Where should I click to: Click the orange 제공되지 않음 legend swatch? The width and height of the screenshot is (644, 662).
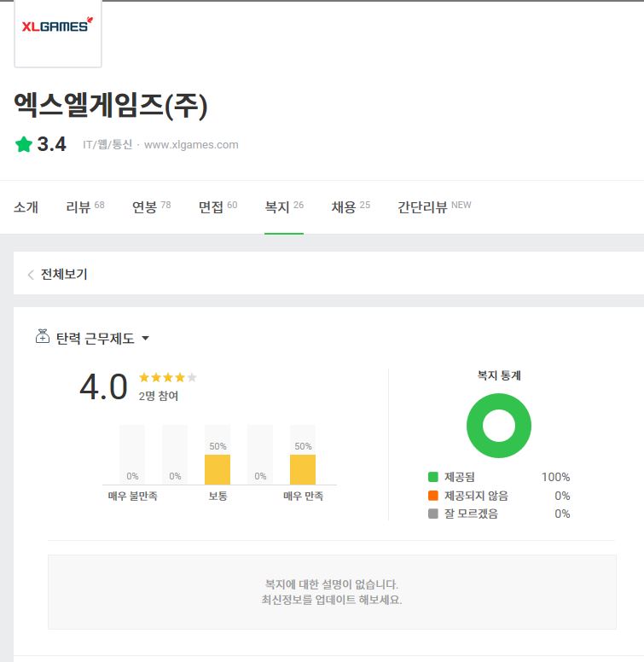click(x=433, y=496)
